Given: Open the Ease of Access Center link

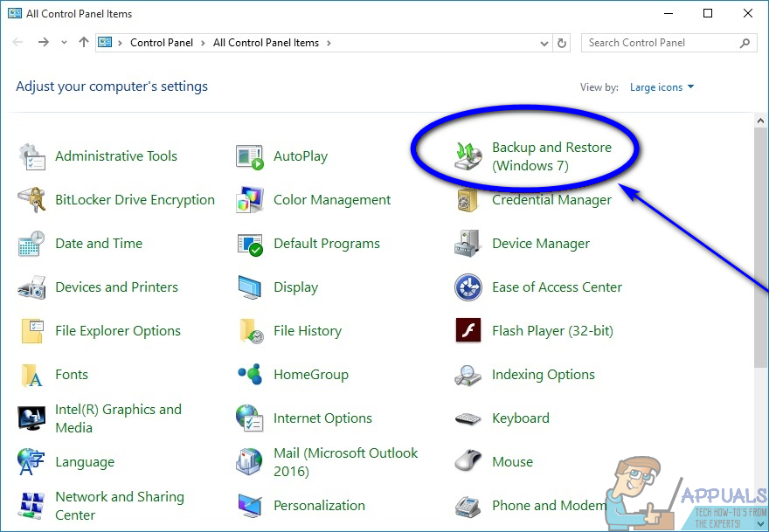Looking at the screenshot, I should pos(558,287).
